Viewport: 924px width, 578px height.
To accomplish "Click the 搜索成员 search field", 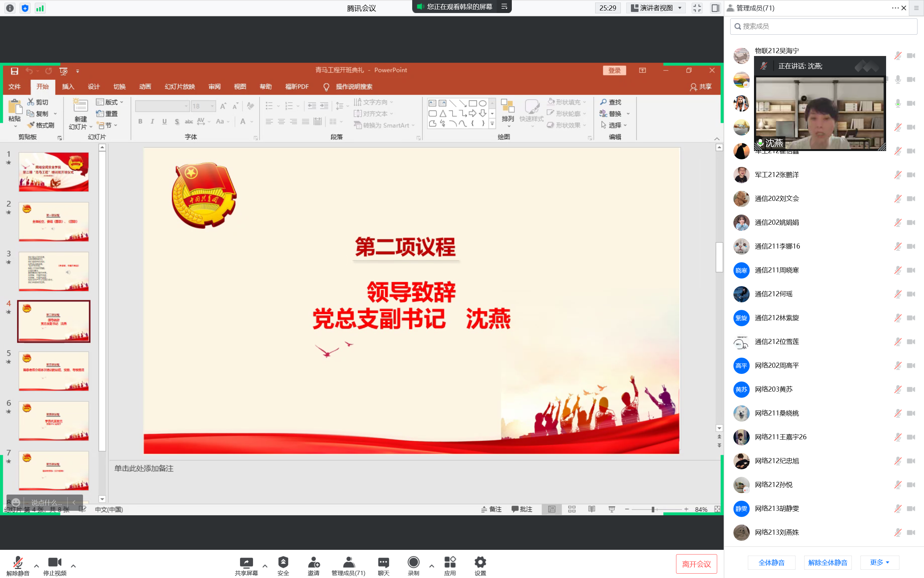I will tap(824, 26).
